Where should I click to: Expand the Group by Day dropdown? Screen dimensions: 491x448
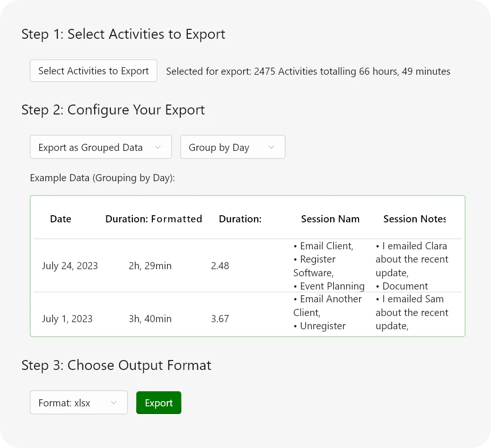pyautogui.click(x=232, y=148)
